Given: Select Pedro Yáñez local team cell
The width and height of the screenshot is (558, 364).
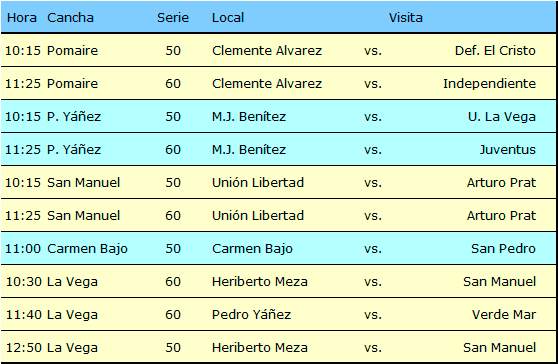Looking at the screenshot, I should [x=251, y=315].
